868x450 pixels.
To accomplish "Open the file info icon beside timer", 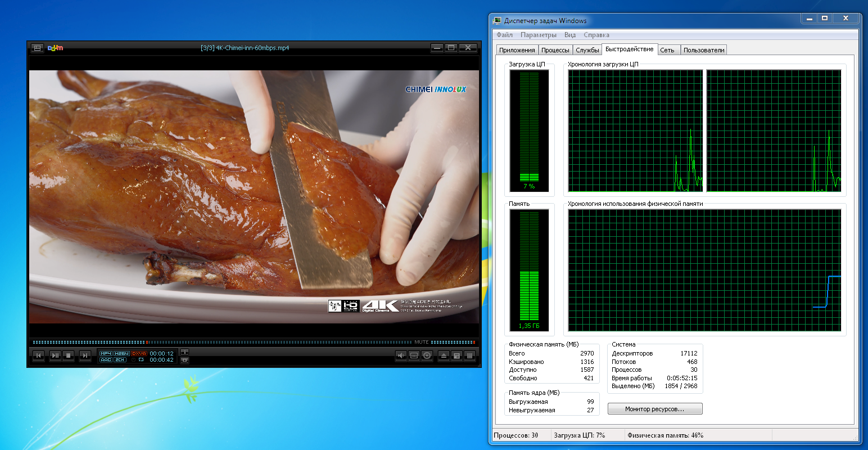I will pyautogui.click(x=184, y=352).
